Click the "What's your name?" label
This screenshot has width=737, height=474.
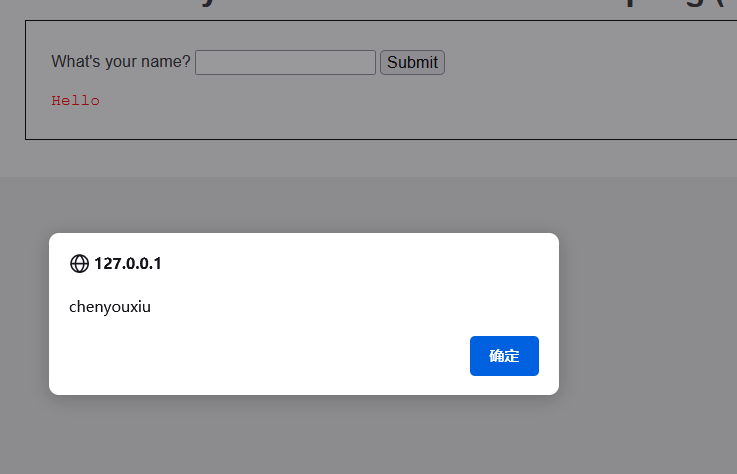[120, 62]
